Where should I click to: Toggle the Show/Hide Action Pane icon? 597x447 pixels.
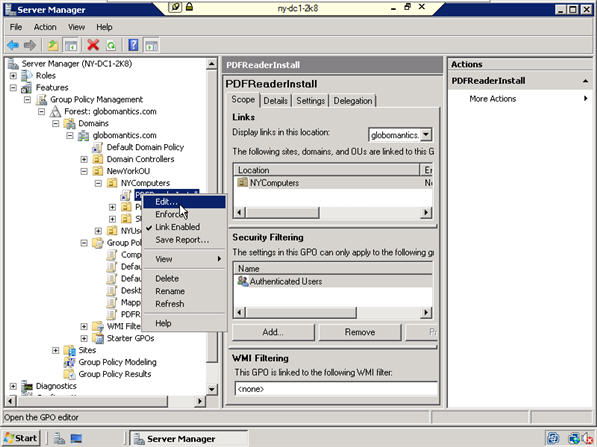pyautogui.click(x=151, y=46)
